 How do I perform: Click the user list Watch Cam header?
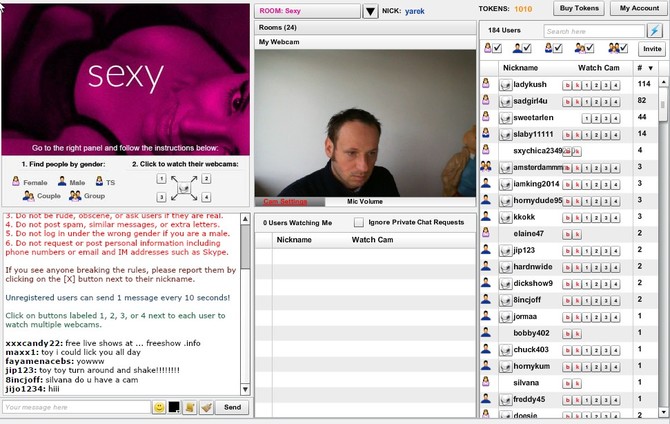point(598,68)
